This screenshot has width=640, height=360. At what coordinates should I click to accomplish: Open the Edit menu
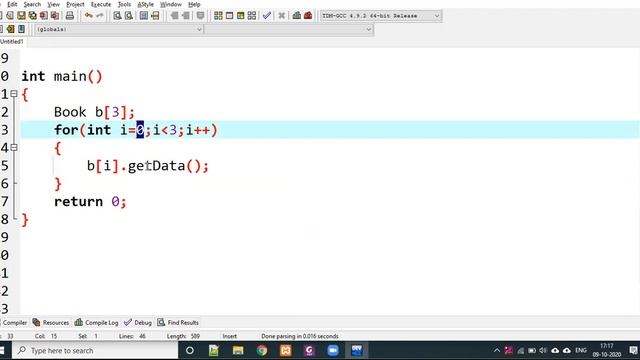(x=12, y=4)
